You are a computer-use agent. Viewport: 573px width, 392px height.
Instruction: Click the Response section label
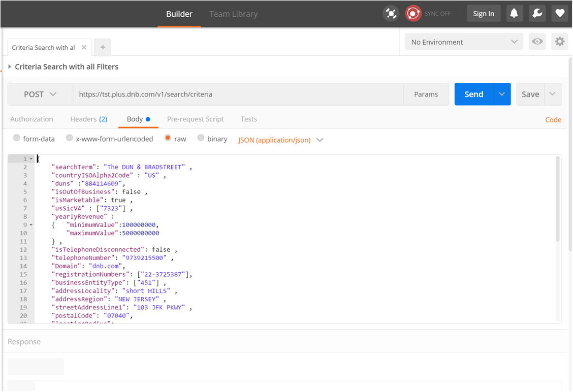[x=24, y=342]
